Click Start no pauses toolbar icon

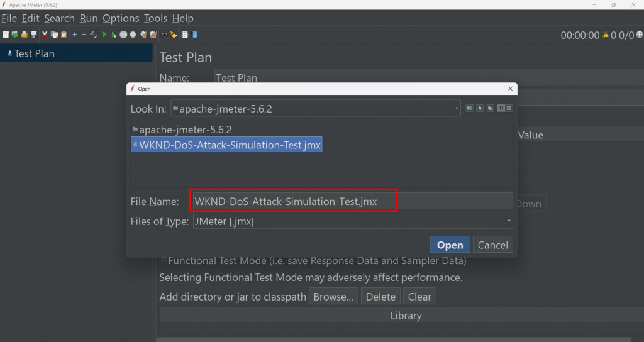(114, 35)
